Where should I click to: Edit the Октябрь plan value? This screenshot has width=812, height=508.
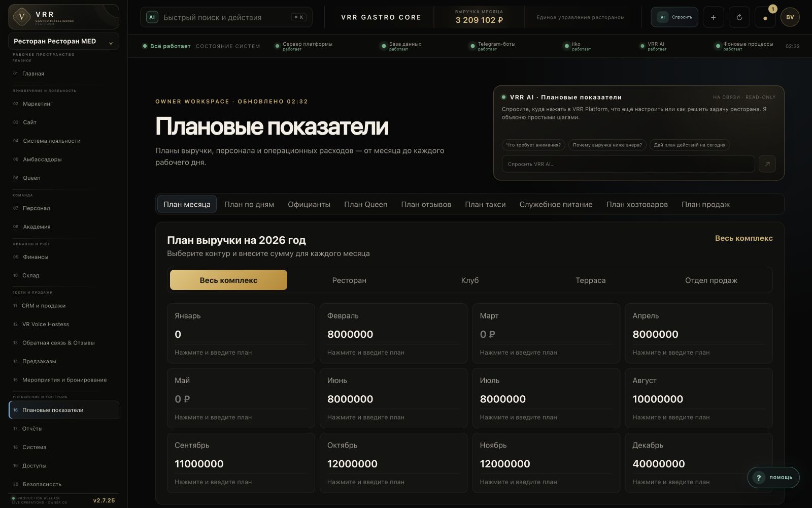pos(393,464)
